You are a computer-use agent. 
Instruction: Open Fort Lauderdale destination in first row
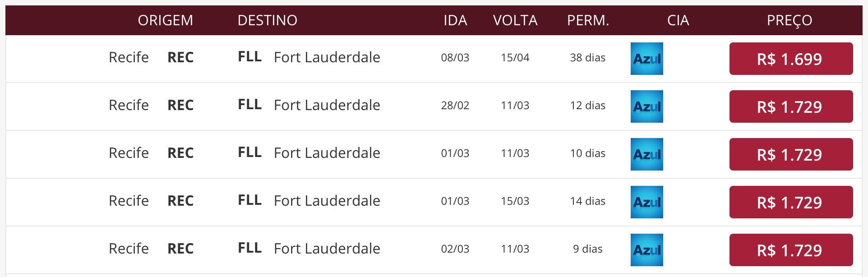coord(327,57)
